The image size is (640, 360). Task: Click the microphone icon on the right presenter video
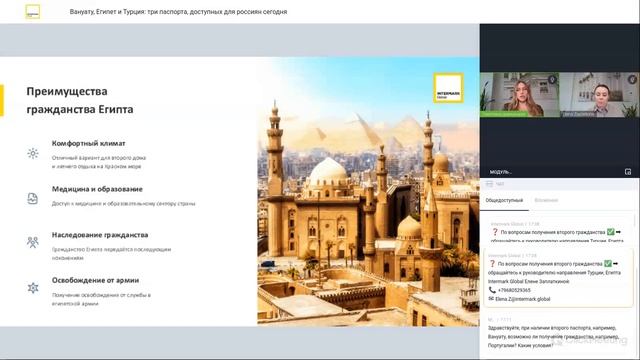pos(632,79)
